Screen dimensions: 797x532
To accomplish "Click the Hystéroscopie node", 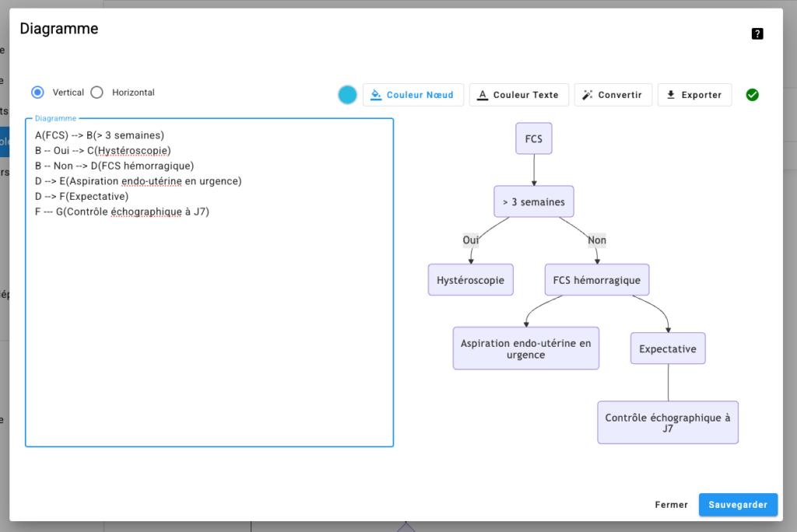I will coord(471,280).
